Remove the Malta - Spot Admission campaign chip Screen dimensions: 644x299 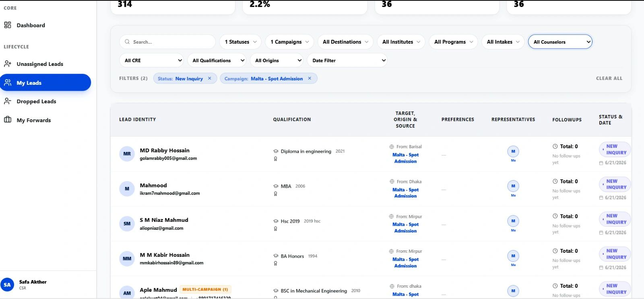tap(310, 78)
